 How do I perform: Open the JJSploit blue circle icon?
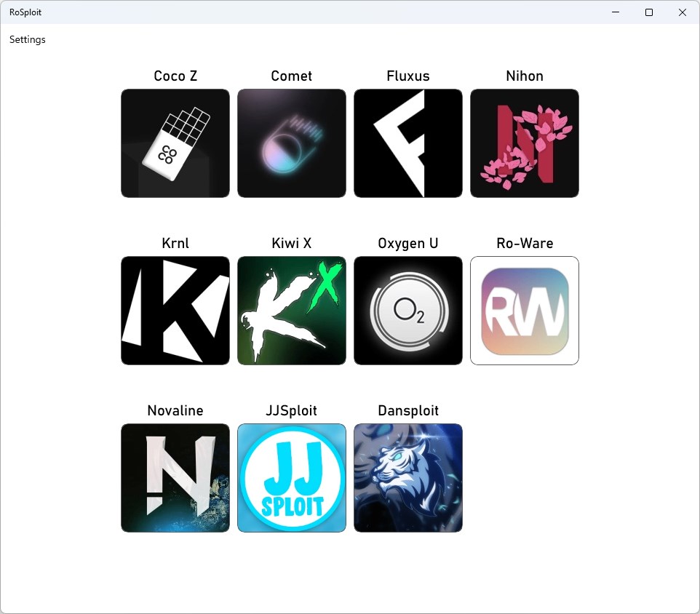[x=292, y=478]
